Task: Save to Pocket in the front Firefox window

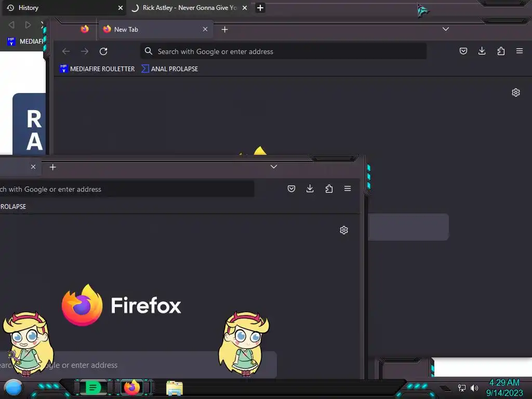Action: [291, 189]
